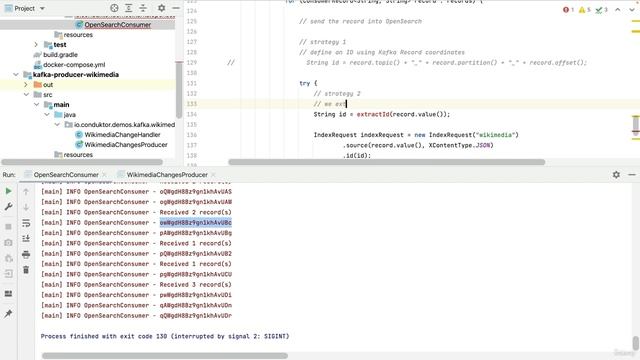Open Project panel settings gear
640x360 pixels.
(x=162, y=8)
